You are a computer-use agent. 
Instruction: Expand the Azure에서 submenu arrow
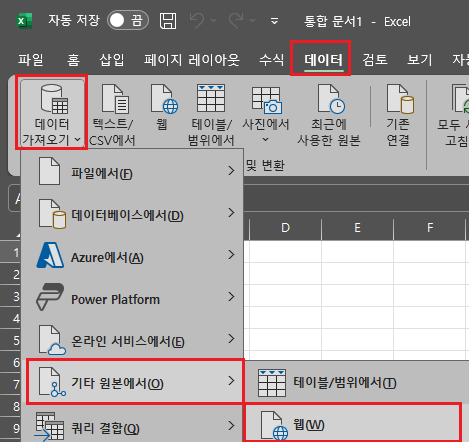pos(231,255)
